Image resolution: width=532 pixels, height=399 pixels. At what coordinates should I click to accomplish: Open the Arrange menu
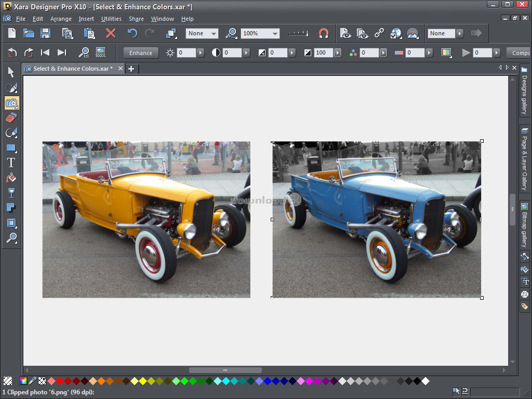point(61,19)
